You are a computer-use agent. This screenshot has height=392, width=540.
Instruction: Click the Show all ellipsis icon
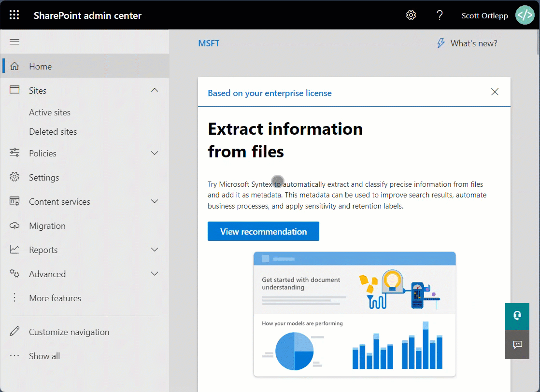click(x=14, y=355)
